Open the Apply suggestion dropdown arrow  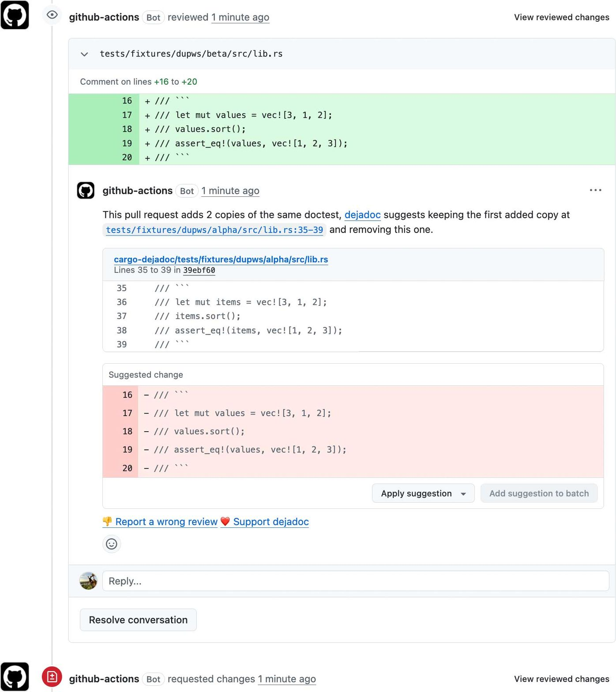coord(463,494)
